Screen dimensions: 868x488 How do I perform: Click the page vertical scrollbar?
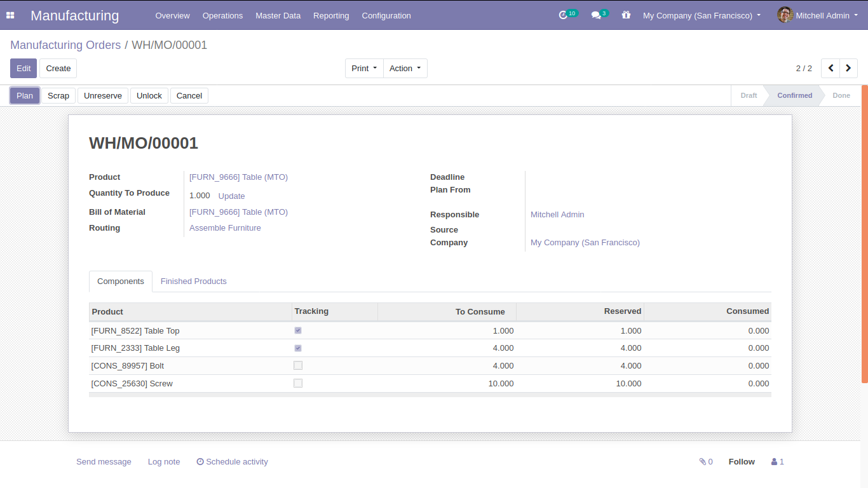click(864, 234)
